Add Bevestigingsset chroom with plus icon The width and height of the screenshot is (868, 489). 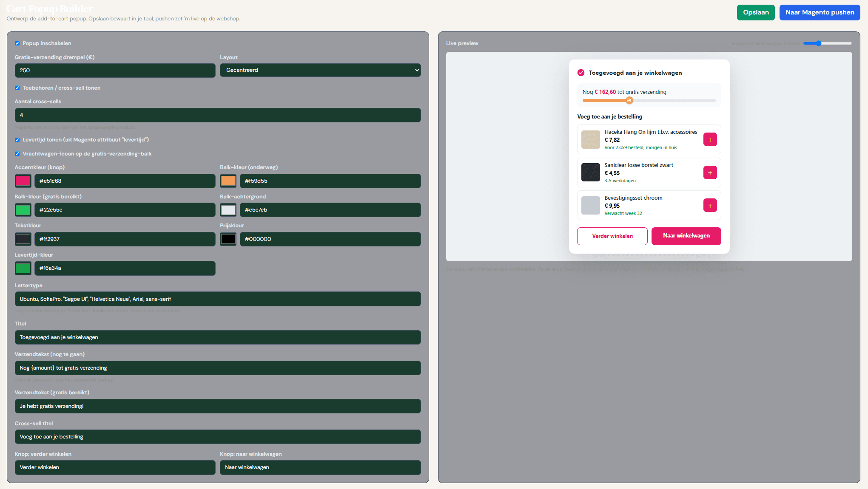[710, 206]
